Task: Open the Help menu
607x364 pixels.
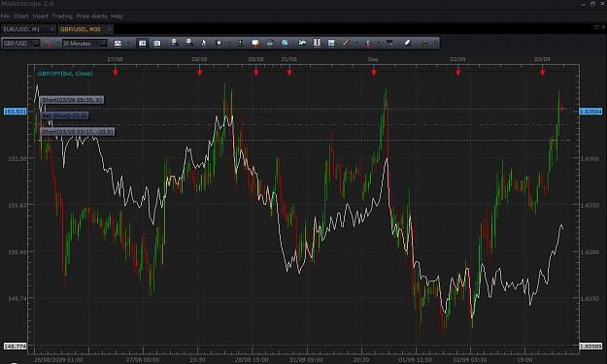Action: point(117,17)
